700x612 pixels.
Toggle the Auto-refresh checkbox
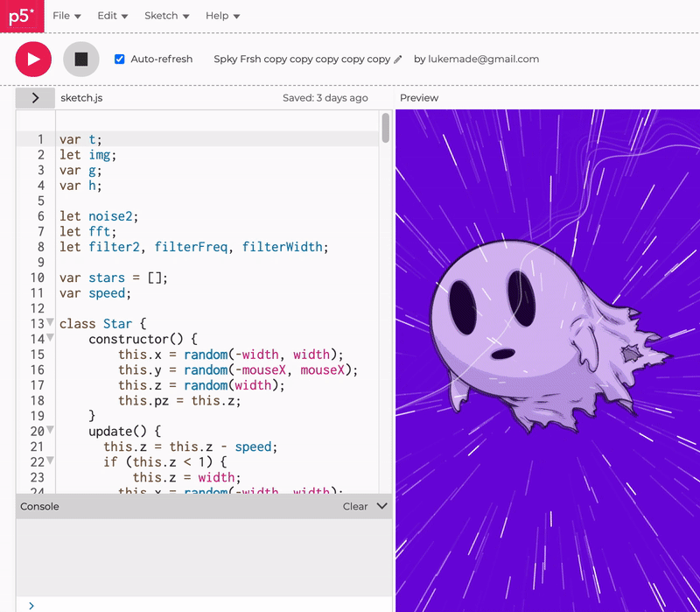point(119,59)
